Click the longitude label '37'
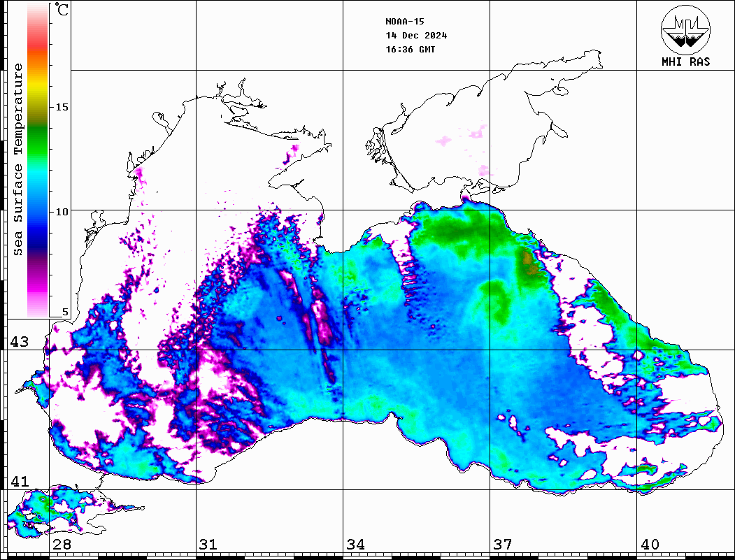This screenshot has width=735, height=560. click(503, 545)
